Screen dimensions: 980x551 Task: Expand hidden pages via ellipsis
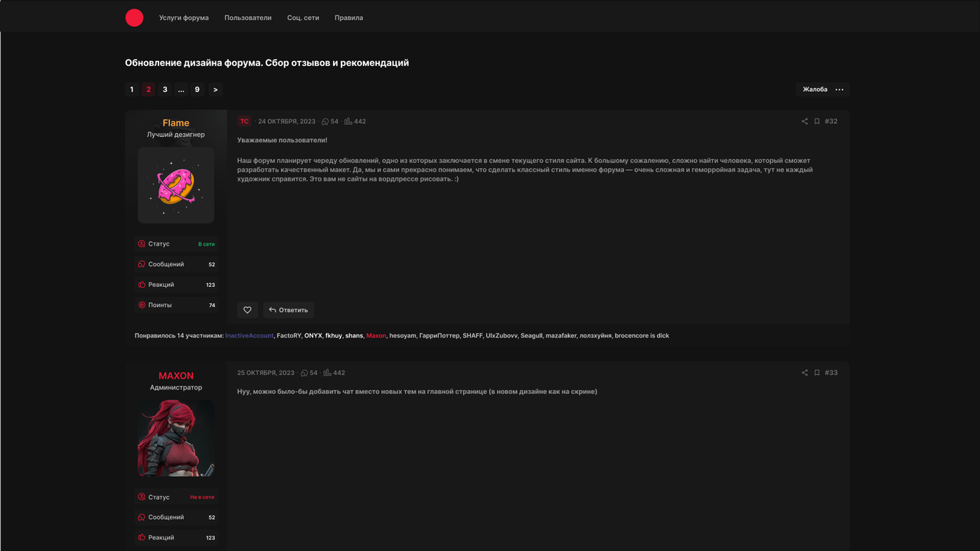pos(181,90)
